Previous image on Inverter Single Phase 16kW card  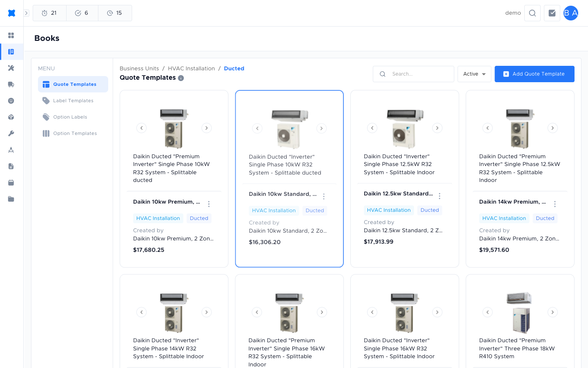pos(372,312)
